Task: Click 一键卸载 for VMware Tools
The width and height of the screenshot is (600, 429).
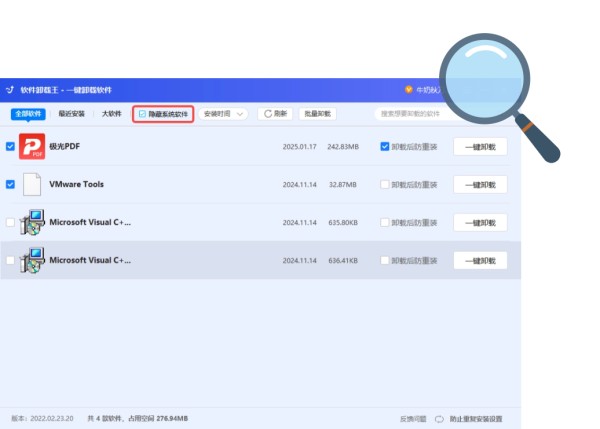Action: [480, 184]
